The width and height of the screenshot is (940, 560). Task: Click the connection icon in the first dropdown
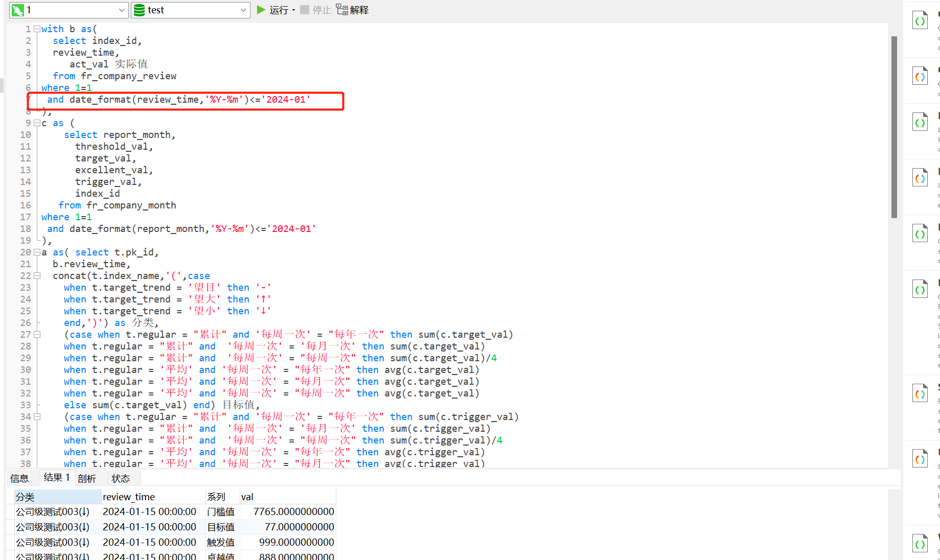click(18, 10)
